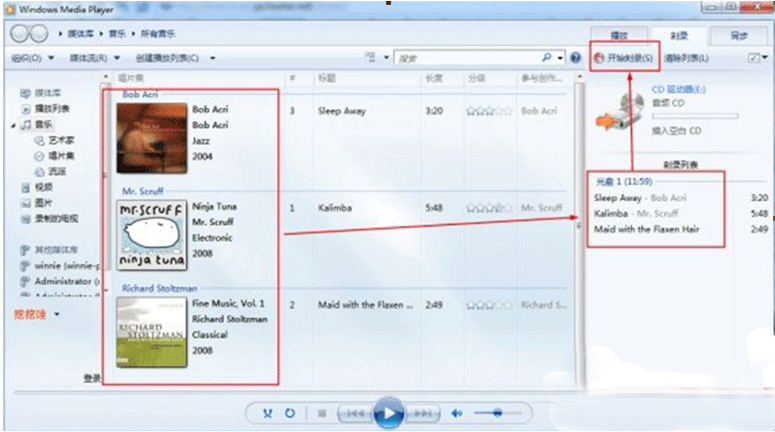Sort by the 标题 column header

[327, 78]
